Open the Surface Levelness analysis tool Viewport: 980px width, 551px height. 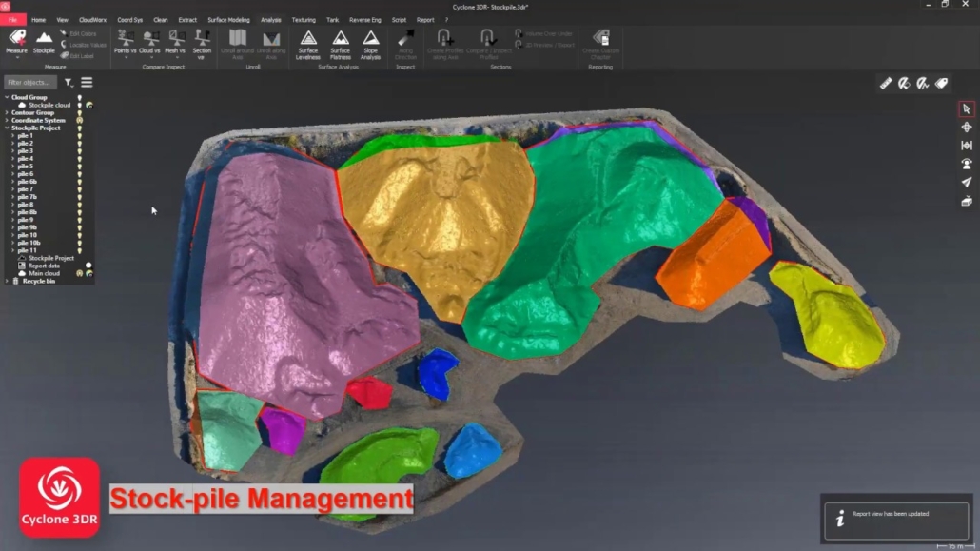point(306,43)
